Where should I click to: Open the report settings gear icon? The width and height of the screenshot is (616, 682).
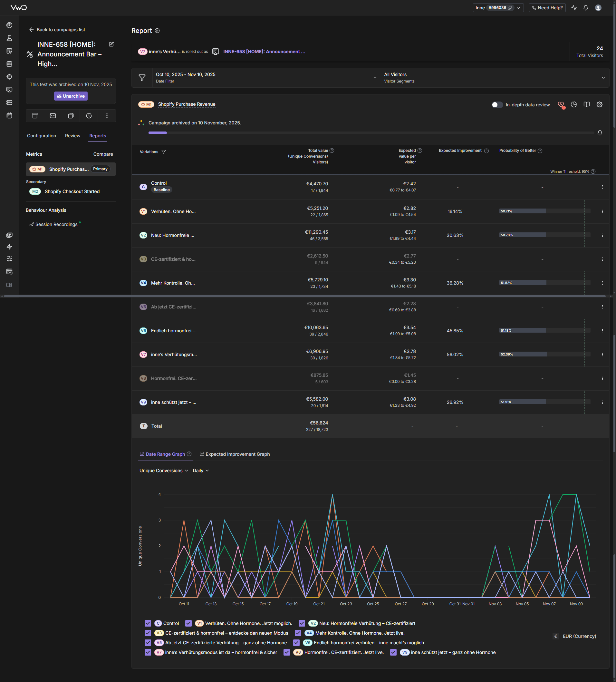tap(599, 104)
